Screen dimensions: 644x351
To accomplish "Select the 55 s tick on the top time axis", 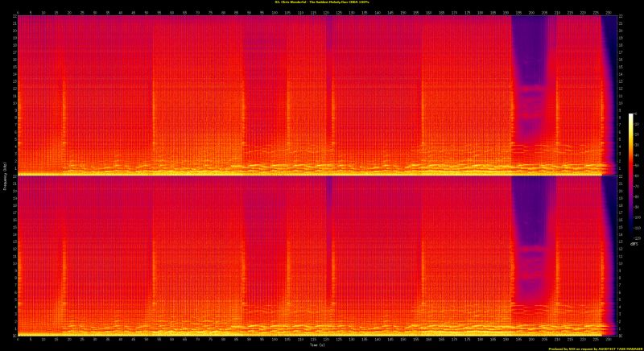I will pyautogui.click(x=159, y=12).
